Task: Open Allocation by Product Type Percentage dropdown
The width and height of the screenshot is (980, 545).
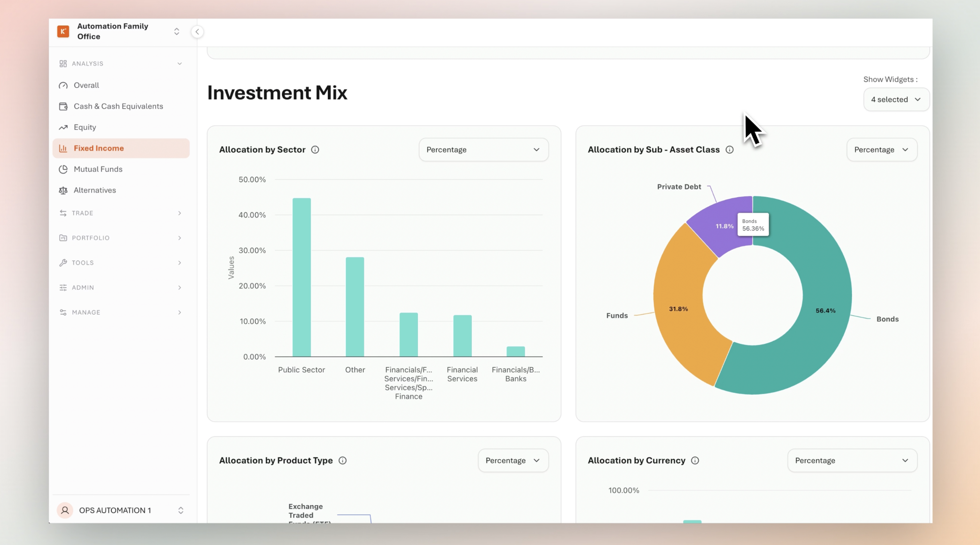Action: [513, 461]
